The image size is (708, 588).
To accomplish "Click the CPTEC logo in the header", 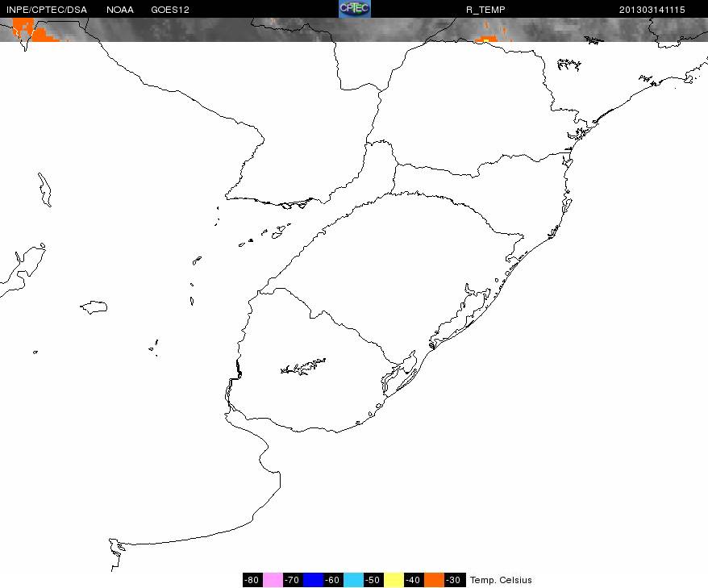I will click(x=355, y=9).
